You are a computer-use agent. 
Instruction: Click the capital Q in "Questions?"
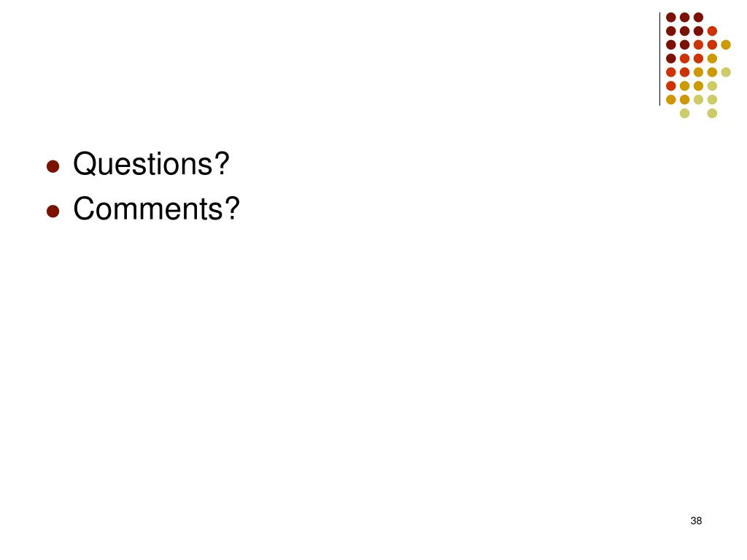click(x=84, y=164)
